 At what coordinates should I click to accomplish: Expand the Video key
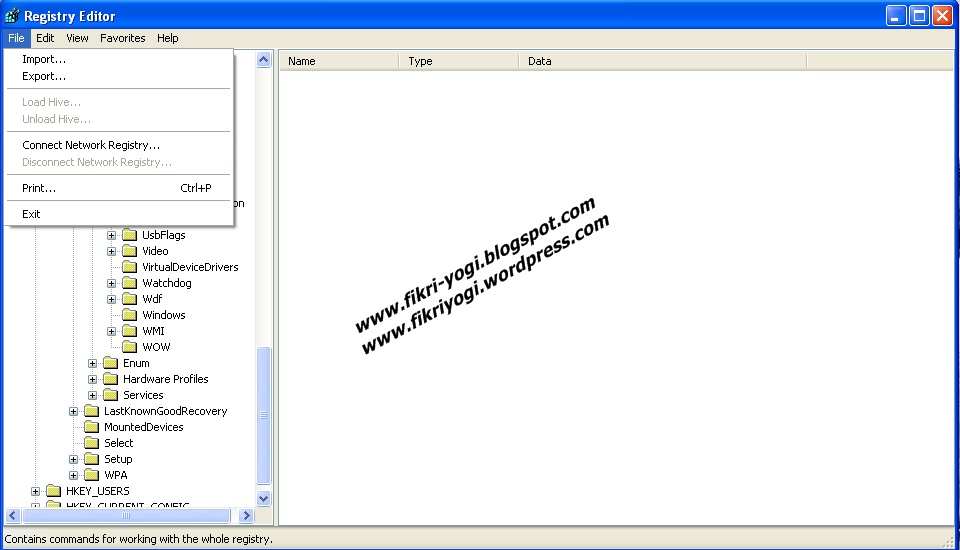(111, 251)
